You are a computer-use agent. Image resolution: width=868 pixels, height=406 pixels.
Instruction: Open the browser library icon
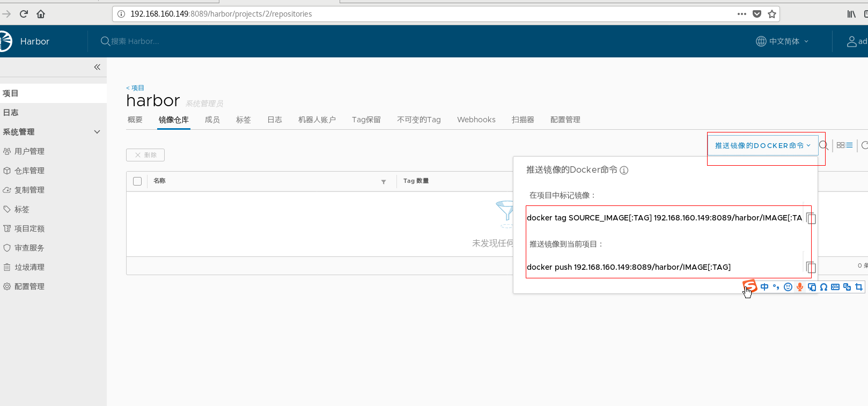tap(851, 14)
